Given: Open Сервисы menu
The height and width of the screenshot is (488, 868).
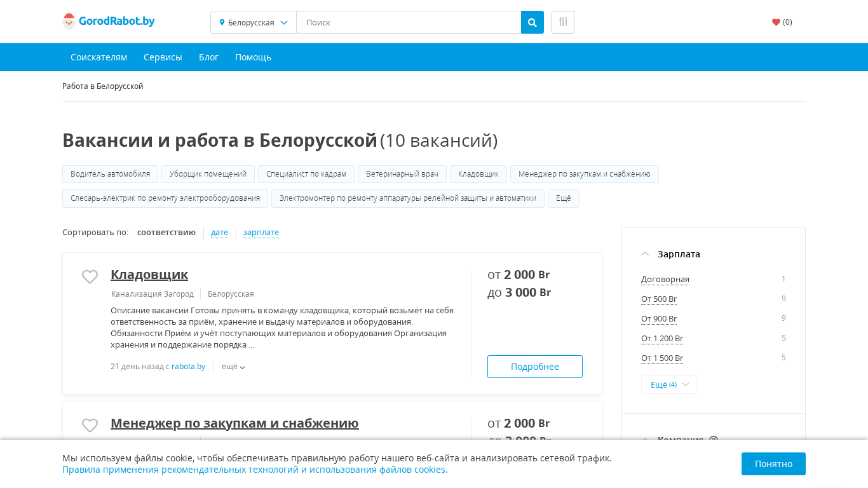Looking at the screenshot, I should point(163,57).
